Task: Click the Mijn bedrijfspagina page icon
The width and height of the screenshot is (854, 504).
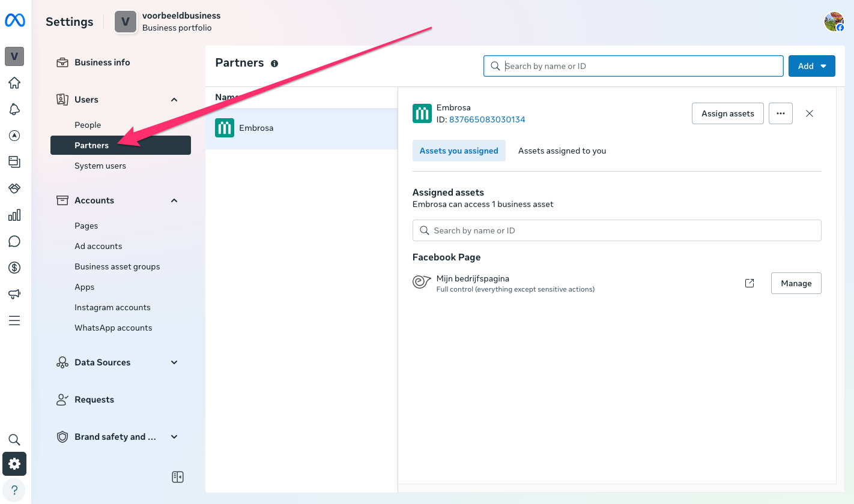Action: pyautogui.click(x=422, y=283)
